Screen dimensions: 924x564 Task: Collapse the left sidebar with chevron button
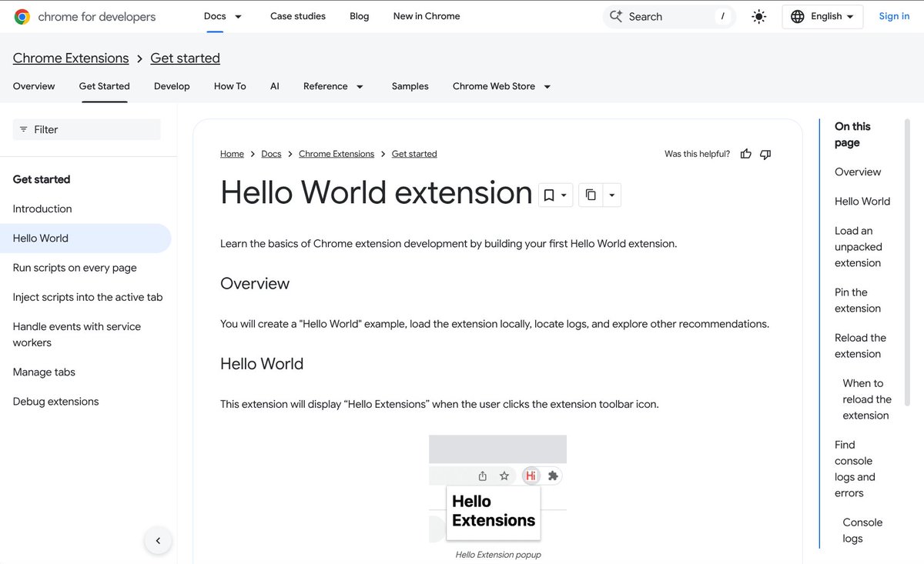coord(158,541)
